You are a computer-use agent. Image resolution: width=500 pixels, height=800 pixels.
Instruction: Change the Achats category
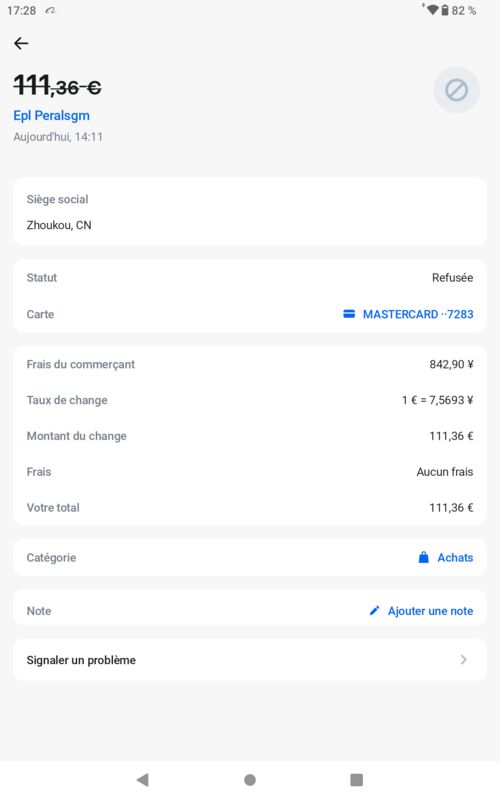click(x=455, y=557)
